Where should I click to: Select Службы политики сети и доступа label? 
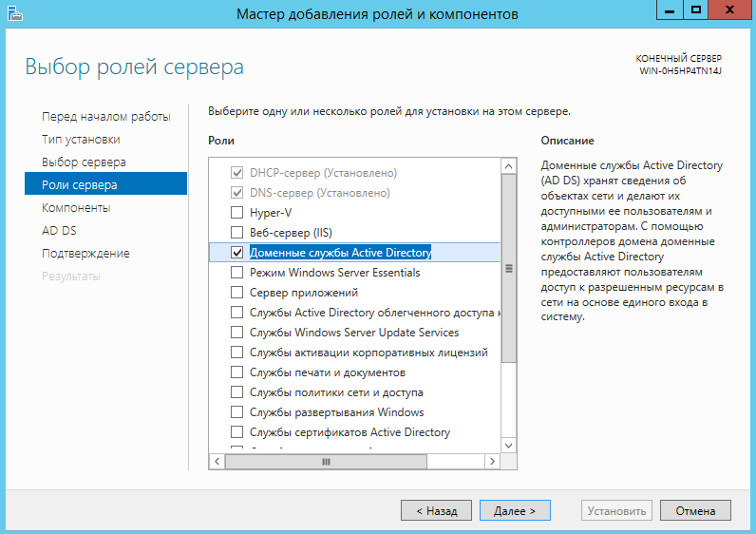point(336,392)
